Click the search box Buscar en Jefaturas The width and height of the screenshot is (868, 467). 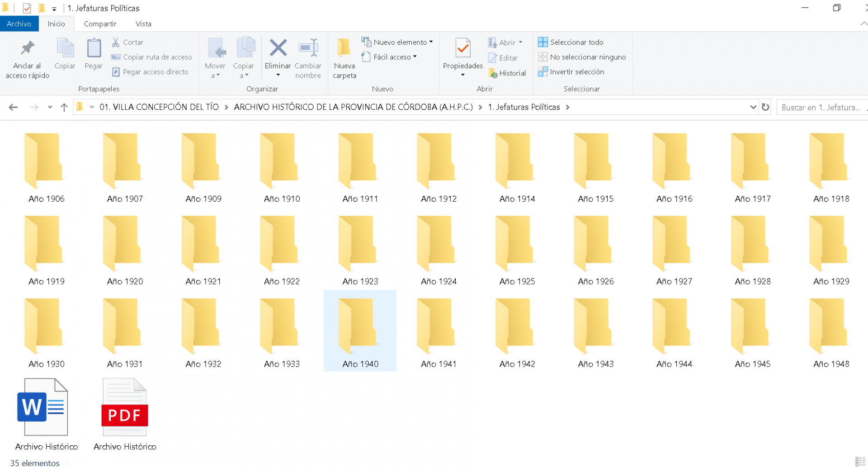click(821, 107)
